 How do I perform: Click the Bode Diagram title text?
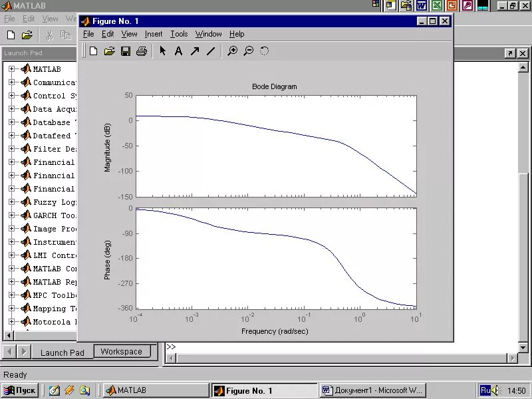pyautogui.click(x=274, y=86)
